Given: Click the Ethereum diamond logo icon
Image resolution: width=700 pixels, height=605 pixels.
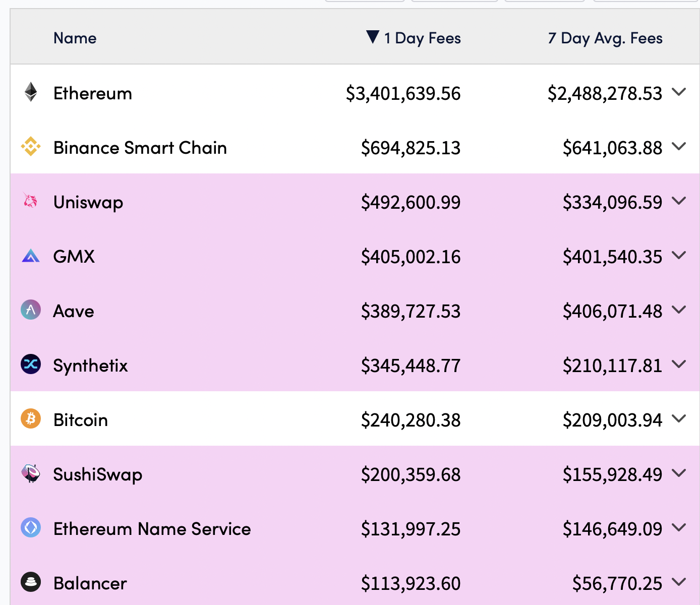Looking at the screenshot, I should point(31,92).
